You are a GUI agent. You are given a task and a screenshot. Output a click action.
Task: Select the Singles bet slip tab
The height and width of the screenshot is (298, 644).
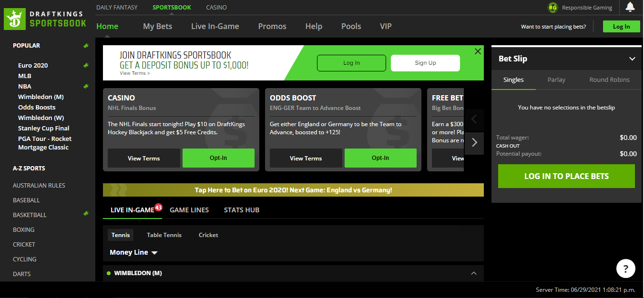[x=513, y=80]
